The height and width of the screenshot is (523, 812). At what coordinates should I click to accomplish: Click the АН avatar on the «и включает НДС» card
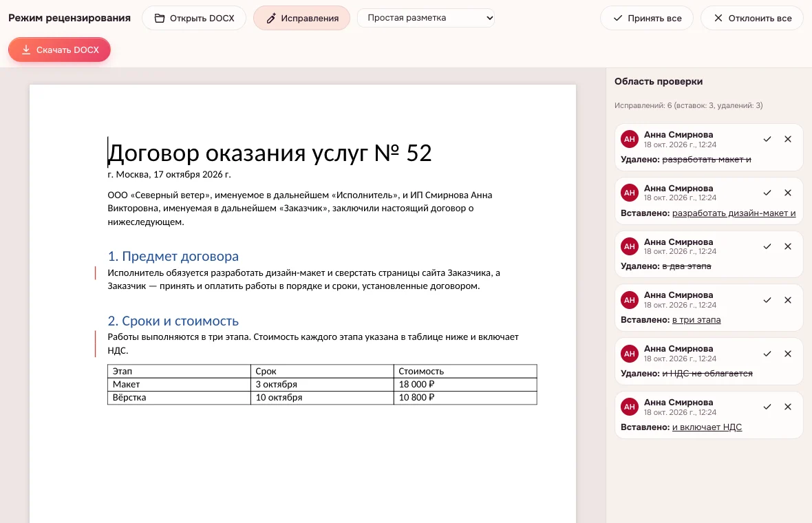click(x=629, y=407)
